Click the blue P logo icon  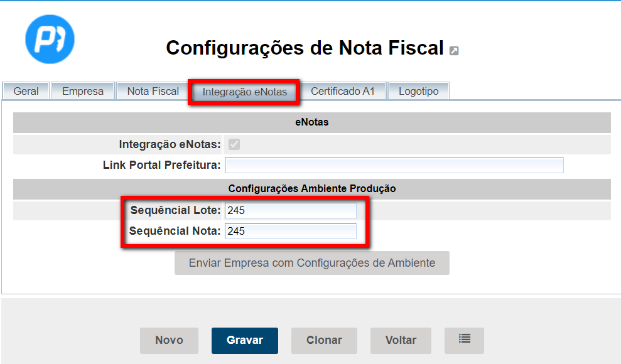[50, 39]
